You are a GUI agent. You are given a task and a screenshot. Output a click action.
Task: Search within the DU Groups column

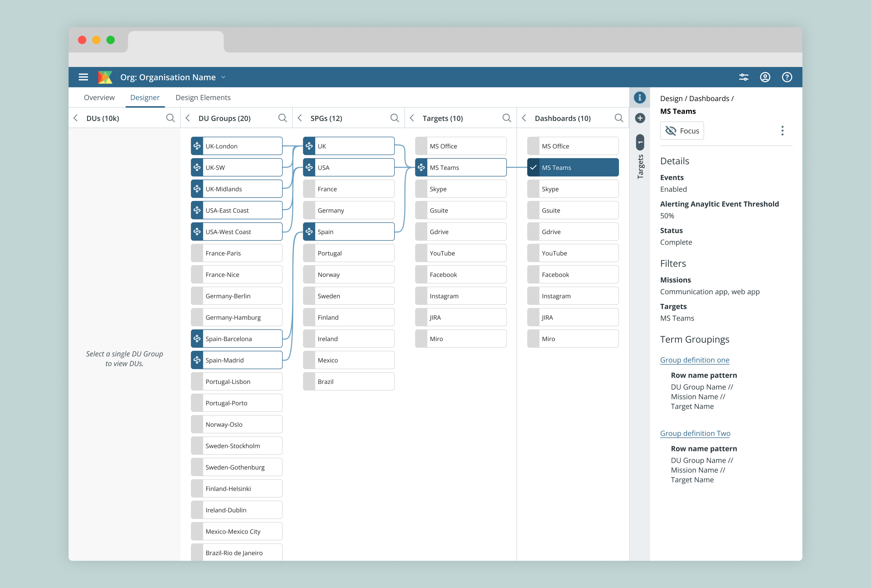click(283, 118)
